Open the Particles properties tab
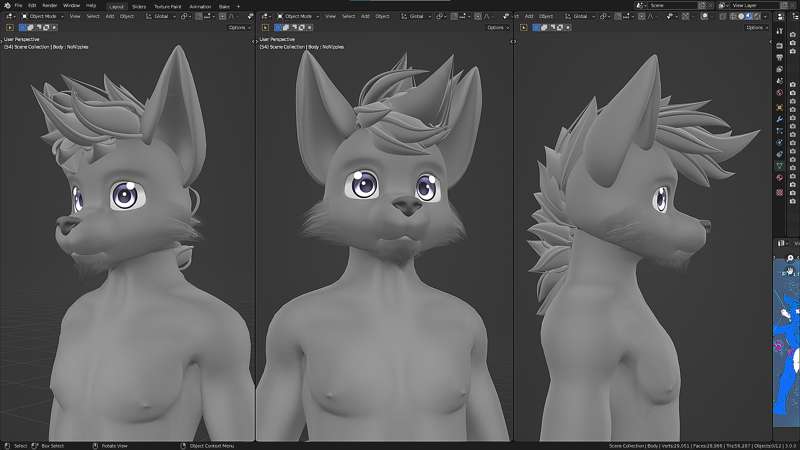800x450 pixels. (780, 130)
